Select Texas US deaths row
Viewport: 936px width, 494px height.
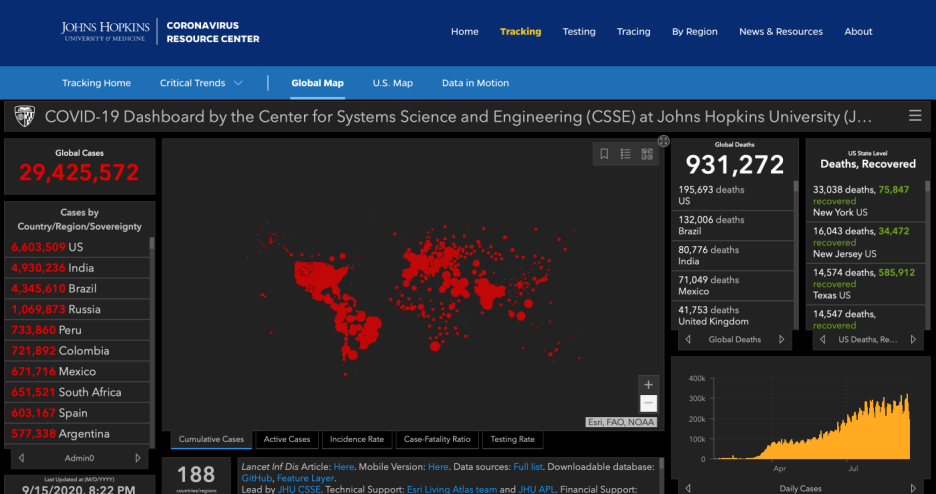(x=865, y=284)
